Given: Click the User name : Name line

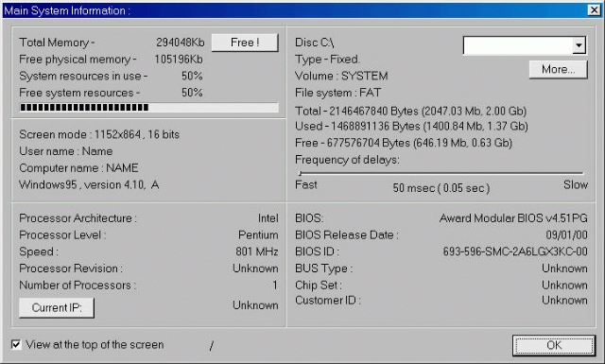Looking at the screenshot, I should click(x=65, y=151).
